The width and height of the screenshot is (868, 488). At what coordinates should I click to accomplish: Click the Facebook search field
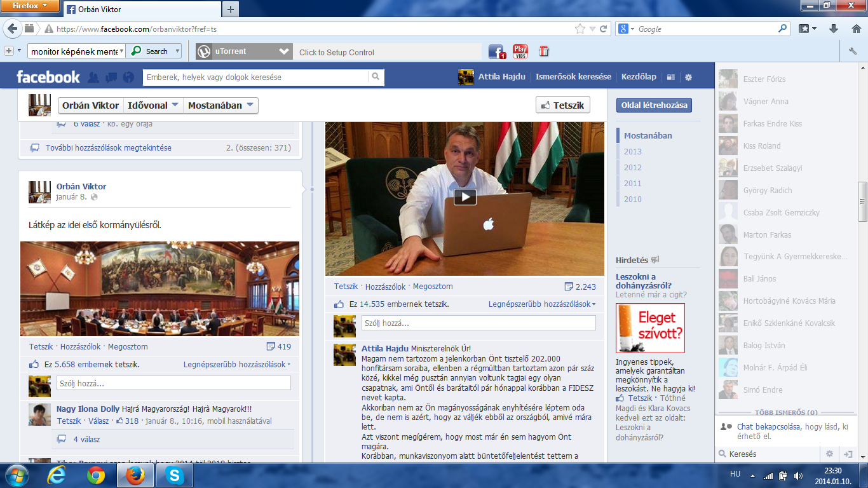255,77
